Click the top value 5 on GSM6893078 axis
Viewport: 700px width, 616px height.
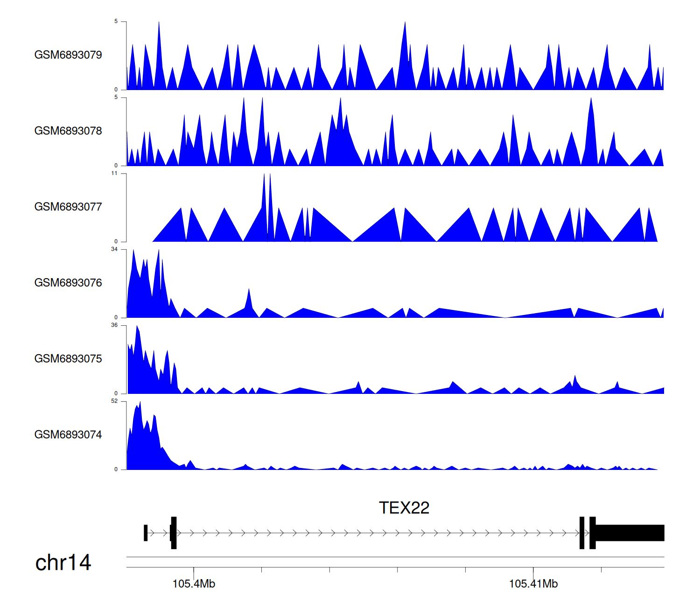(x=116, y=98)
